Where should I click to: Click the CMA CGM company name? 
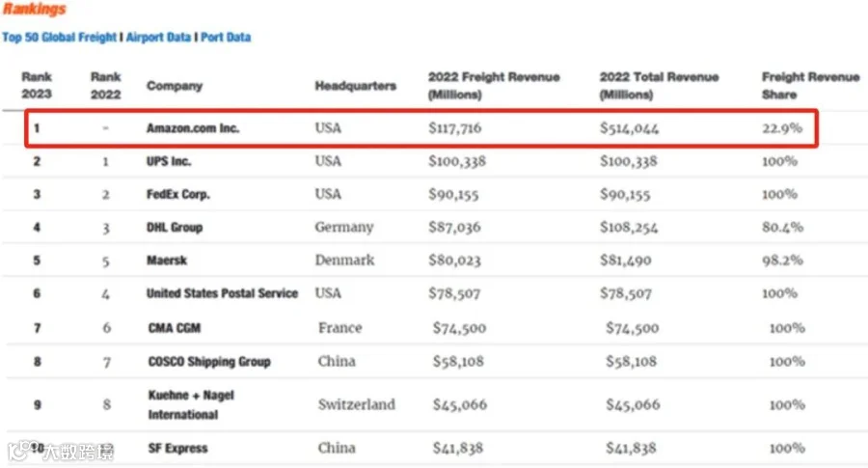click(175, 328)
